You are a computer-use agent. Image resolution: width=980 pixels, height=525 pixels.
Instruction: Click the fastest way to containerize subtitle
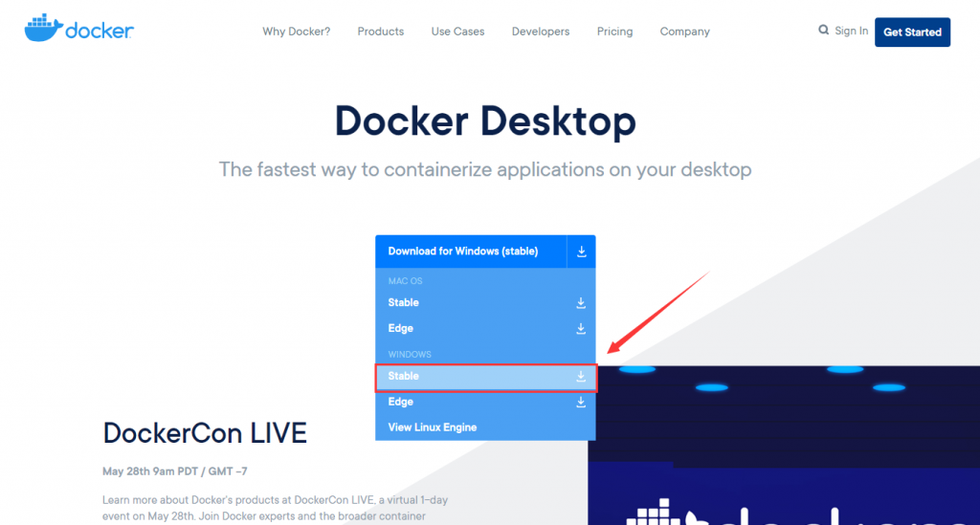pyautogui.click(x=485, y=169)
